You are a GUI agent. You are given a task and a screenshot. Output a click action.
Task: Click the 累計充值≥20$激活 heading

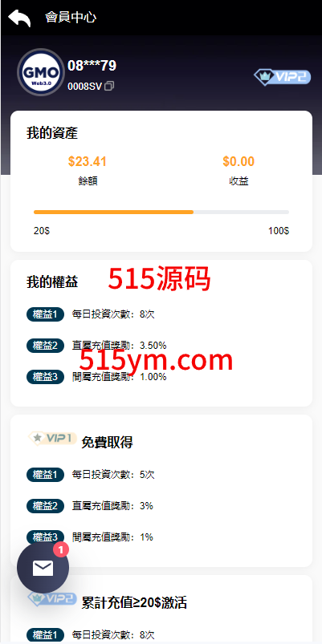[x=134, y=603]
